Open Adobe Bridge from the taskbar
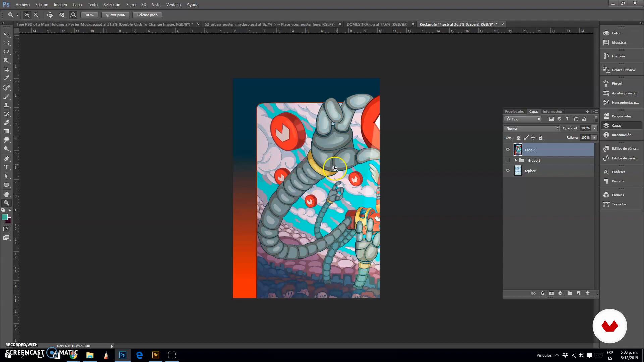This screenshot has width=644, height=362. coord(156,355)
